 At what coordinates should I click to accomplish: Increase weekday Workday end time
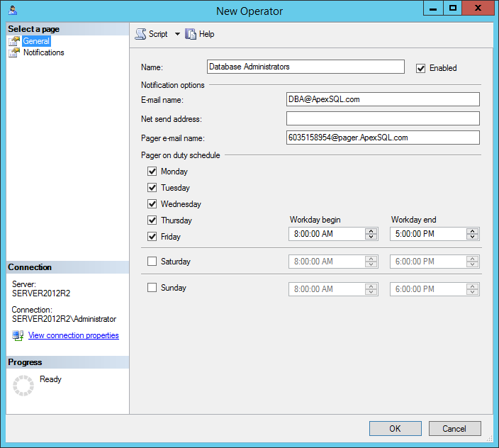[x=473, y=231]
